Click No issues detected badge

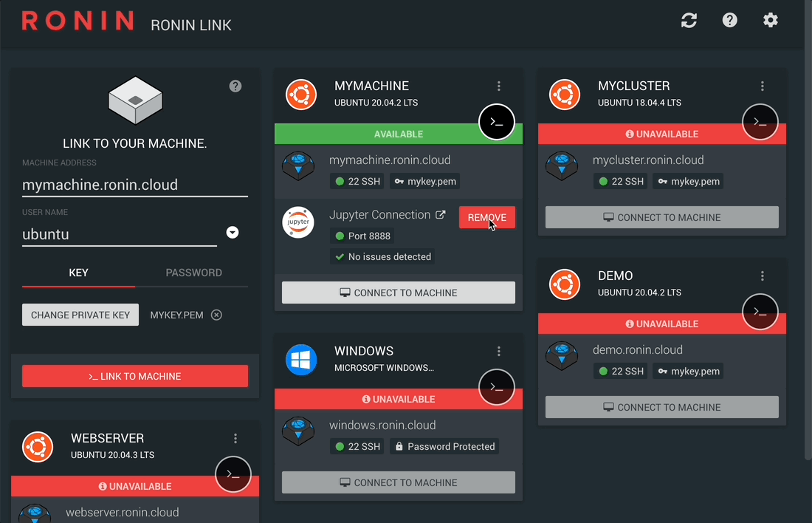tap(382, 257)
